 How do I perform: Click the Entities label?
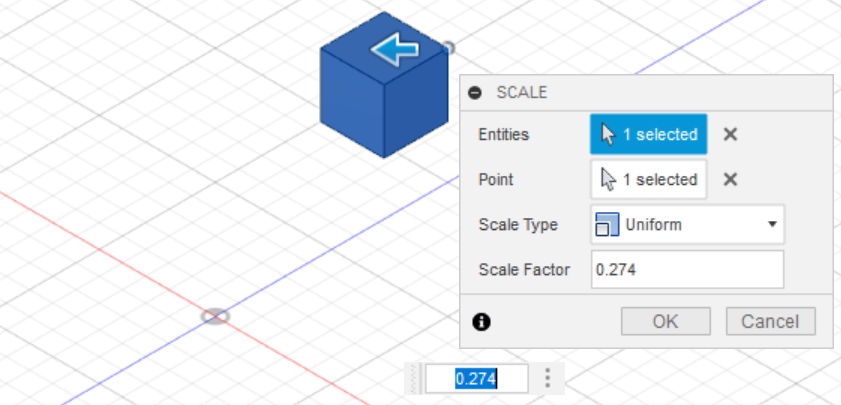[x=504, y=134]
